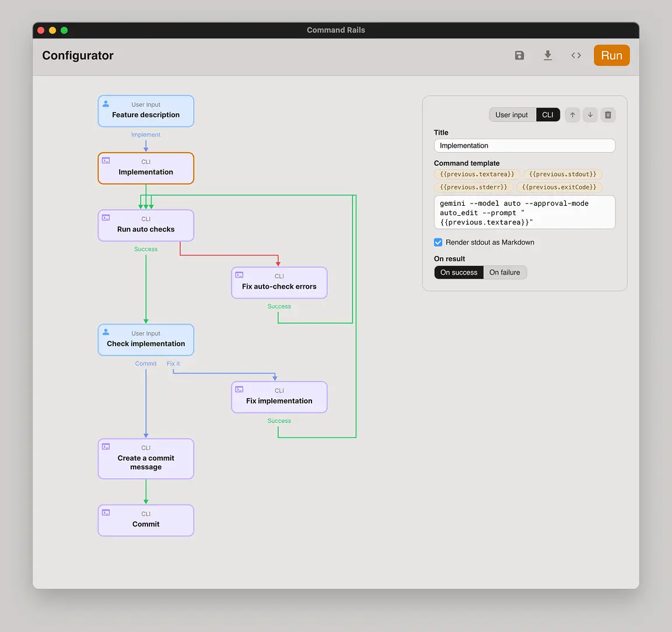Click the terminal icon on Commit node

[106, 512]
